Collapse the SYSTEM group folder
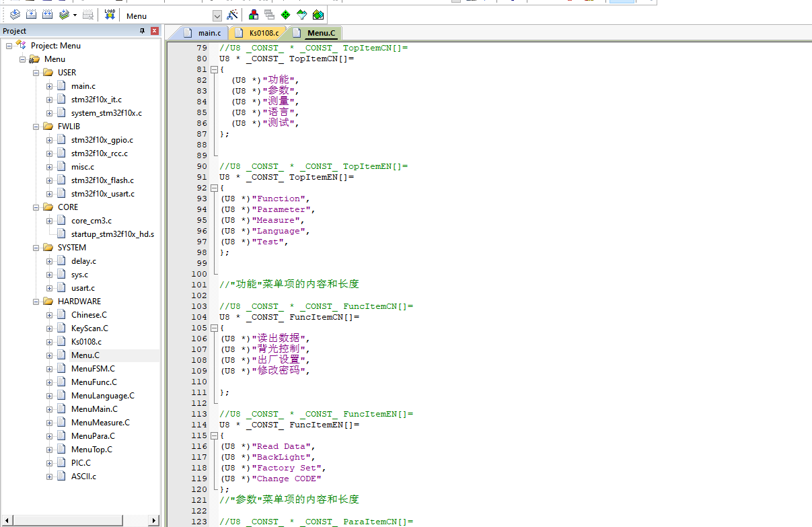Screen dimensions: 812x527 (x=36, y=248)
